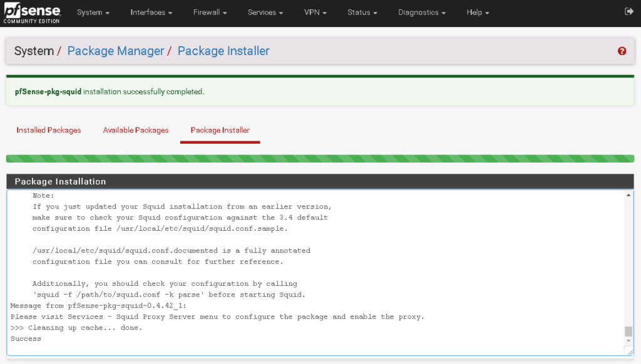Click the log scrollbar up arrow

(628, 195)
